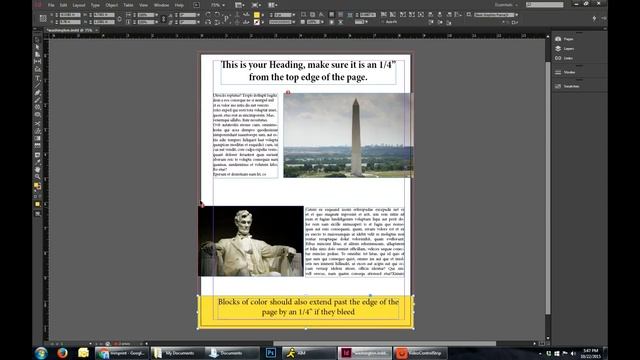This screenshot has height=360, width=640.
Task: Open the View Options dropdown in application bar
Action: [x=240, y=5]
